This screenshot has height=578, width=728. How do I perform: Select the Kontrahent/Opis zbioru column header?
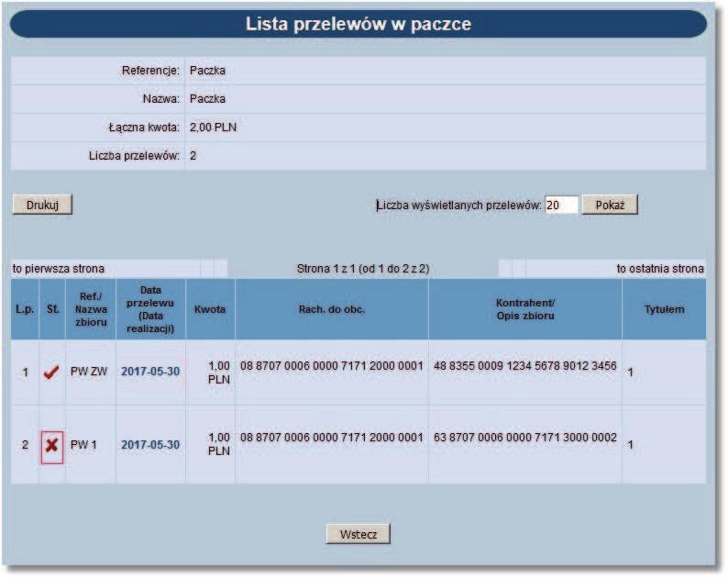[x=525, y=309]
